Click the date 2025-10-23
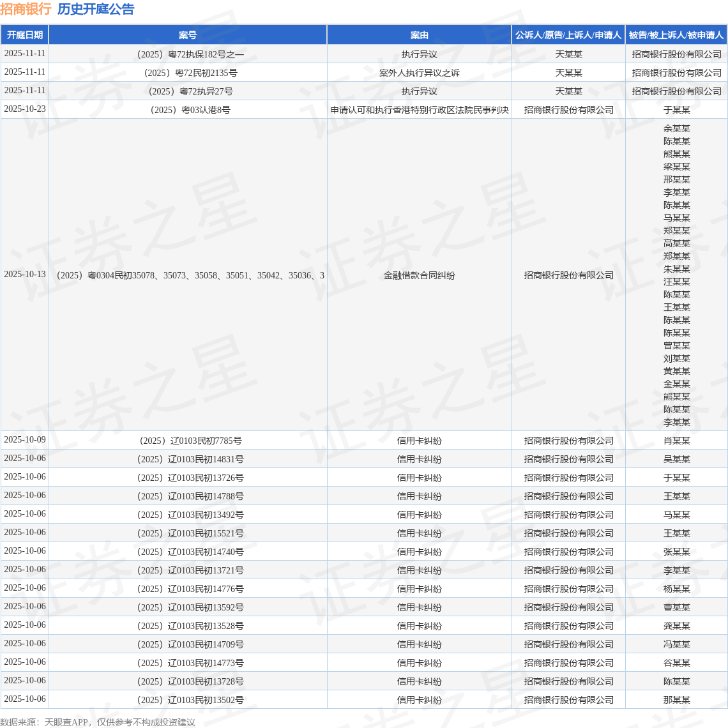728x728 pixels. (x=25, y=109)
